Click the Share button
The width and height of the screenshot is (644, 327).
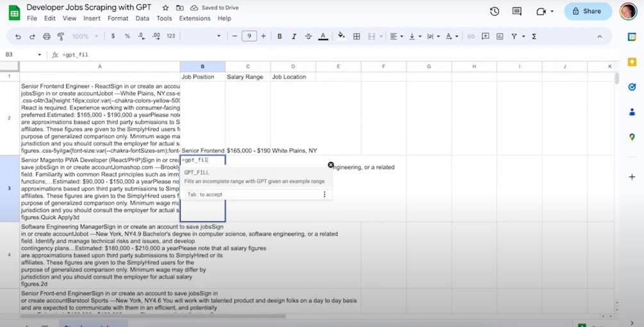coord(588,12)
